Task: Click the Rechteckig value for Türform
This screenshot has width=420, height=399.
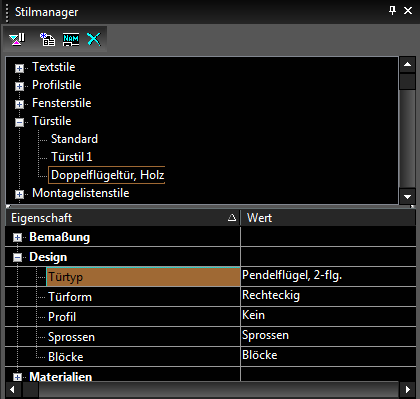Action: point(328,296)
